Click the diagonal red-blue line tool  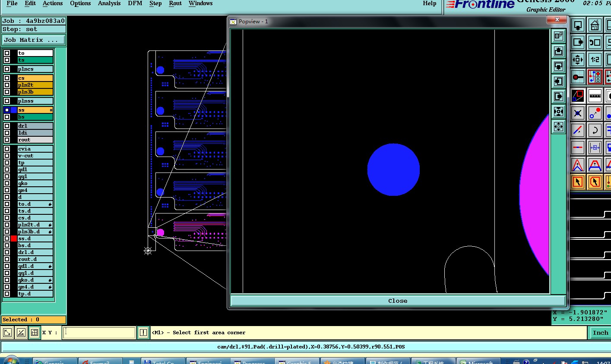(x=578, y=130)
